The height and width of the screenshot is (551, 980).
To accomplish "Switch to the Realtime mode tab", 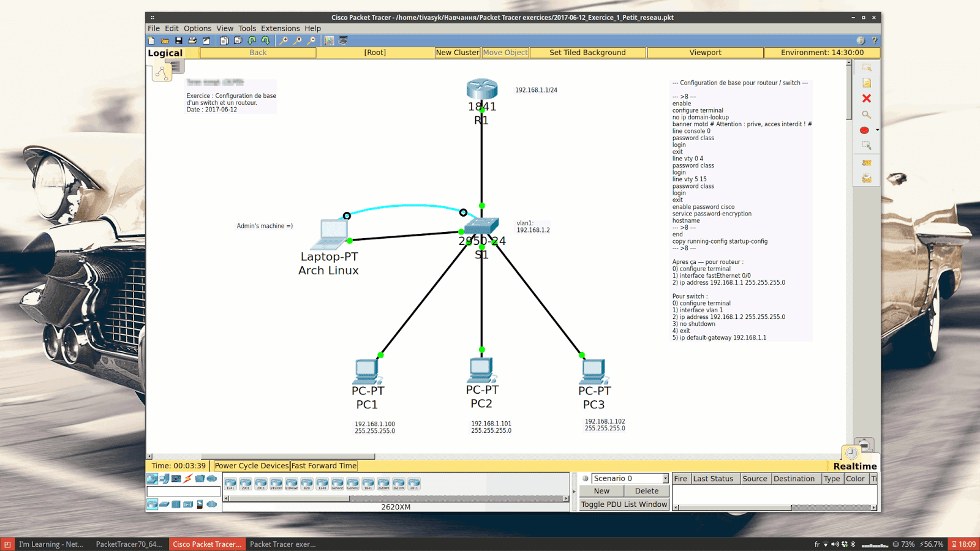I will (x=855, y=467).
